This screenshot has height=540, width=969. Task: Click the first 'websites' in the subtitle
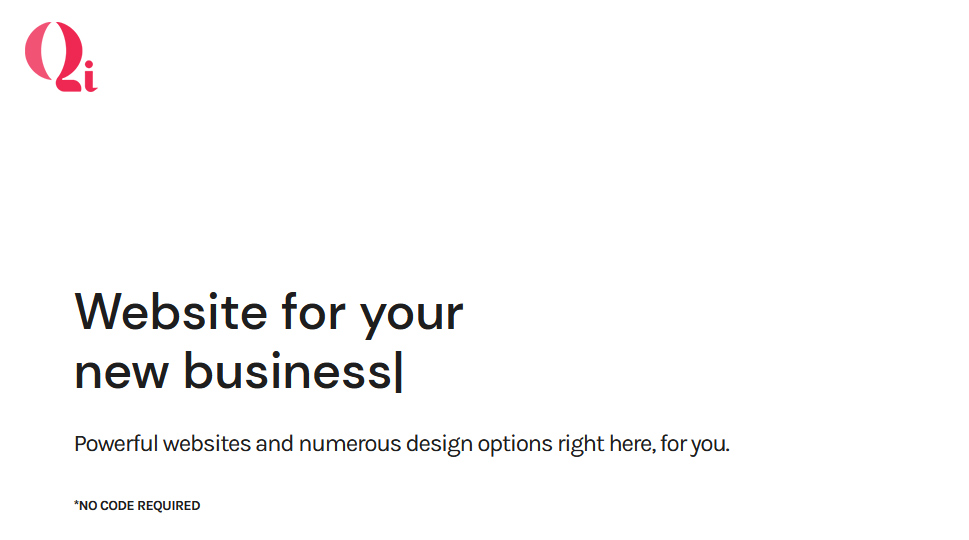207,444
